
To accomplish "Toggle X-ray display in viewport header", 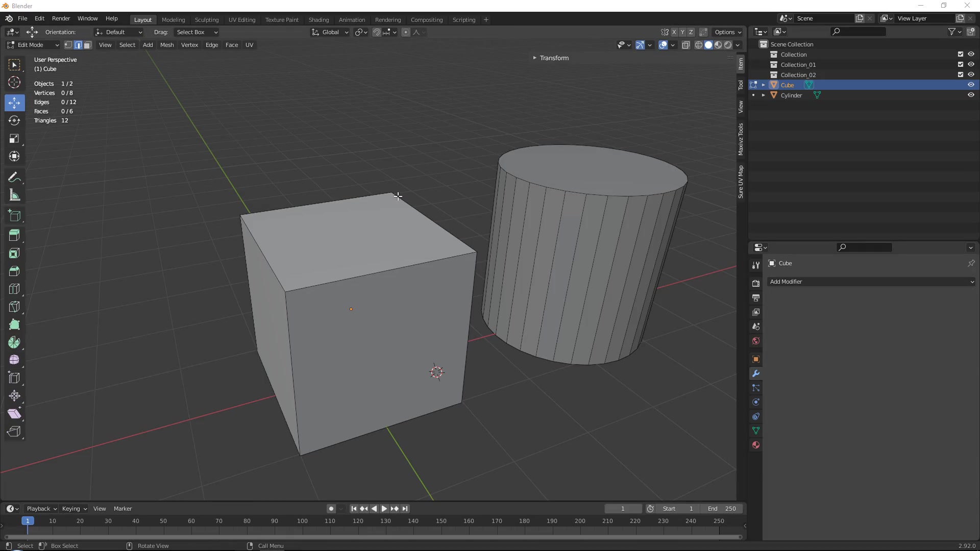I will 685,45.
